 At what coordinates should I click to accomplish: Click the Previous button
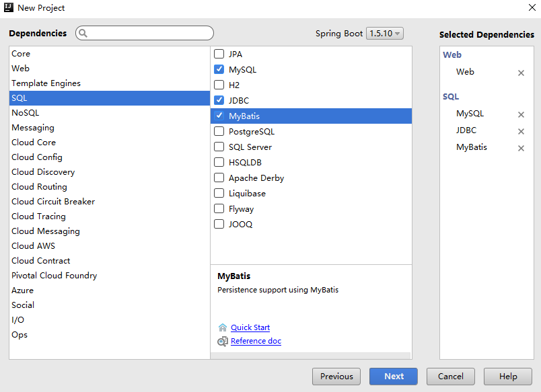click(336, 377)
